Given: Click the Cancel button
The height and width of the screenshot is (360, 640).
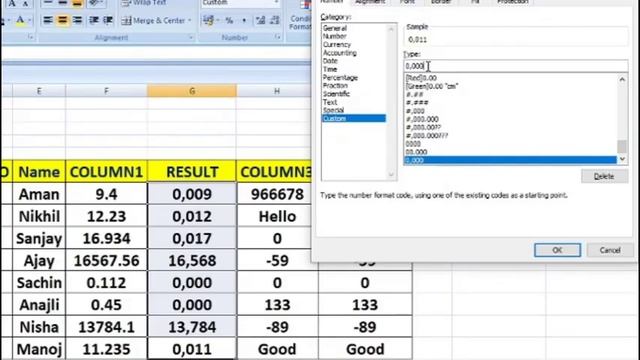Looking at the screenshot, I should (610, 250).
